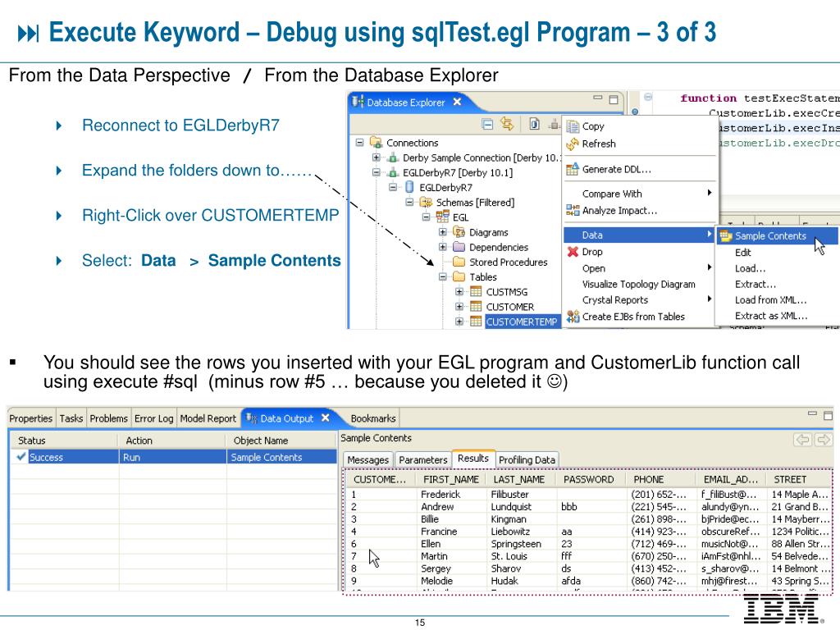Click the Database Explorer tab icon
The height and width of the screenshot is (630, 840).
(x=358, y=102)
